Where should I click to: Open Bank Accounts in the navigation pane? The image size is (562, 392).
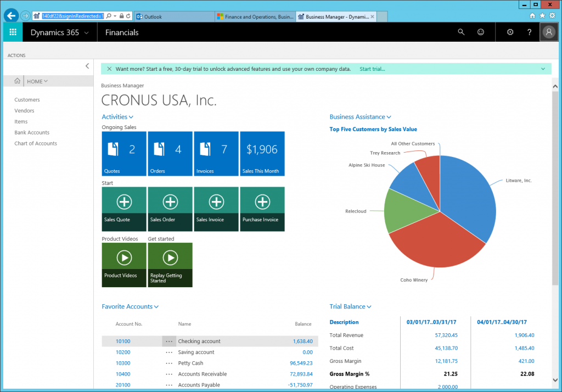[x=32, y=132]
